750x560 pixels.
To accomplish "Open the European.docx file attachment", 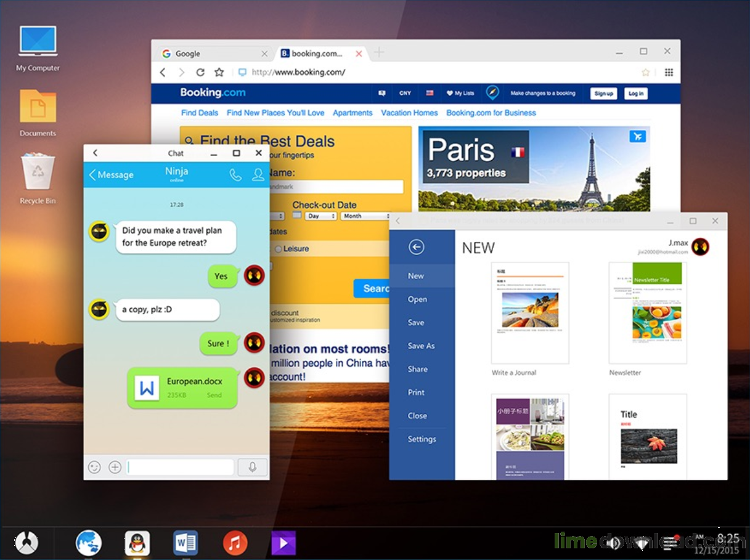I will pos(182,388).
